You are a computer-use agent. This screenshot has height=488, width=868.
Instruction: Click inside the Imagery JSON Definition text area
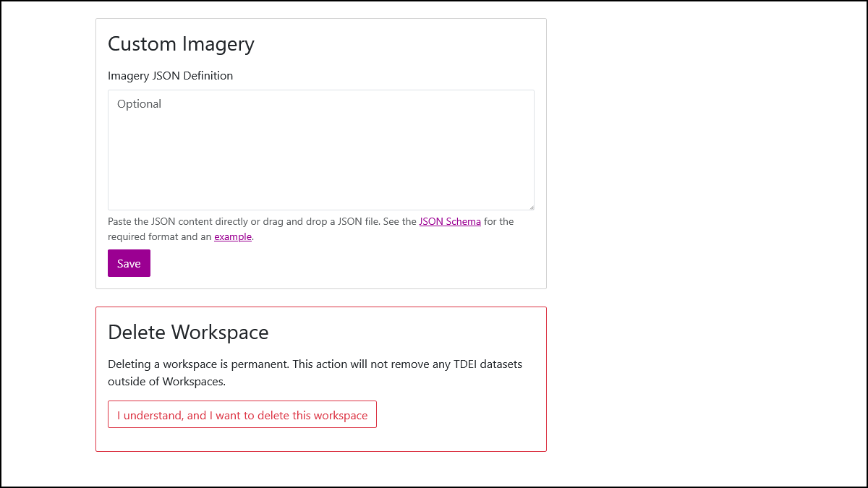pyautogui.click(x=320, y=148)
